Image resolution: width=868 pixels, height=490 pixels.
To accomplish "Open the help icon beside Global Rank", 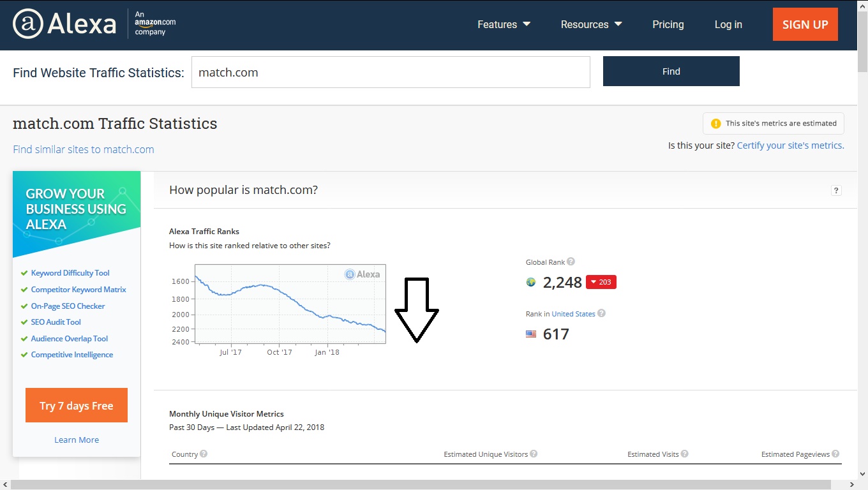I will pos(571,262).
